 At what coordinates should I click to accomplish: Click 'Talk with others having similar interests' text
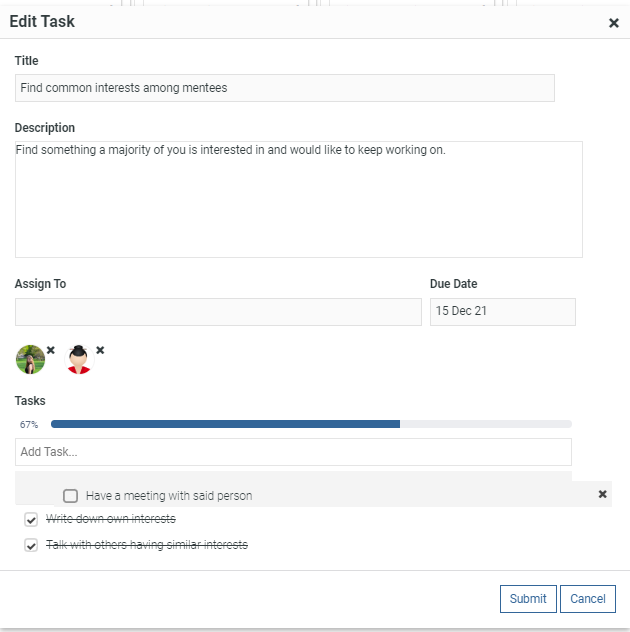(x=147, y=545)
